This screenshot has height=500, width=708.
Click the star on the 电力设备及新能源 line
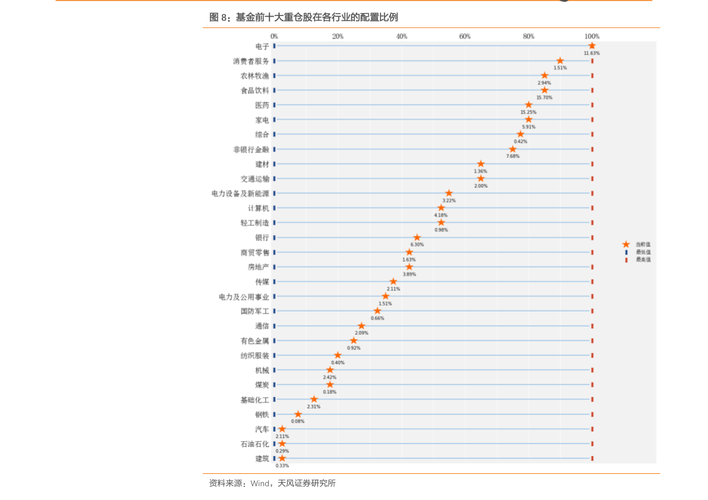tap(449, 193)
